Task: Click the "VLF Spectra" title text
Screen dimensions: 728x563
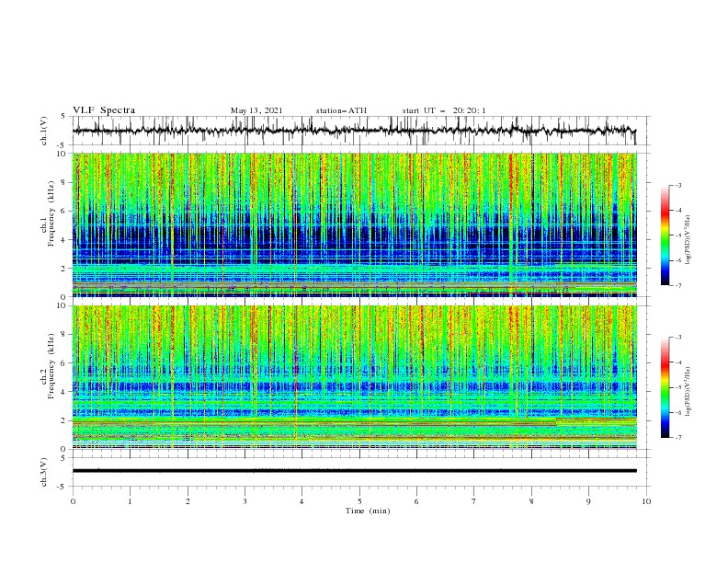Action: [x=104, y=110]
